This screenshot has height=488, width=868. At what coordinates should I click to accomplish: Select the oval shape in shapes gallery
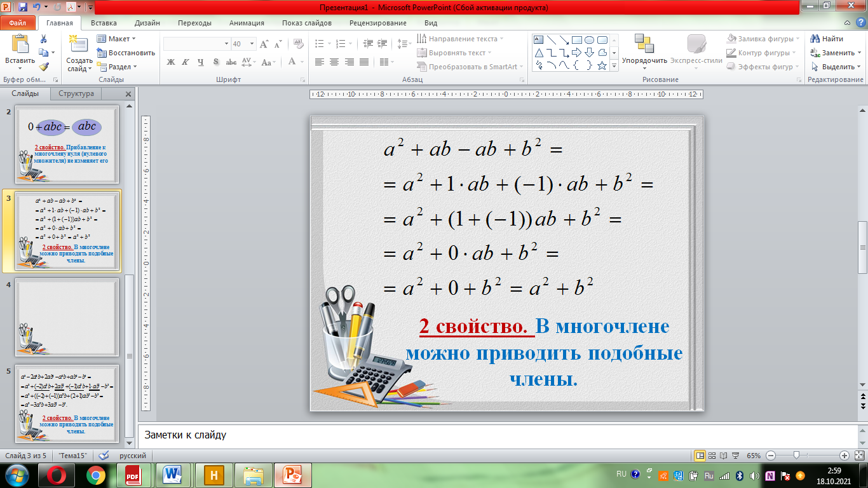pyautogui.click(x=589, y=39)
